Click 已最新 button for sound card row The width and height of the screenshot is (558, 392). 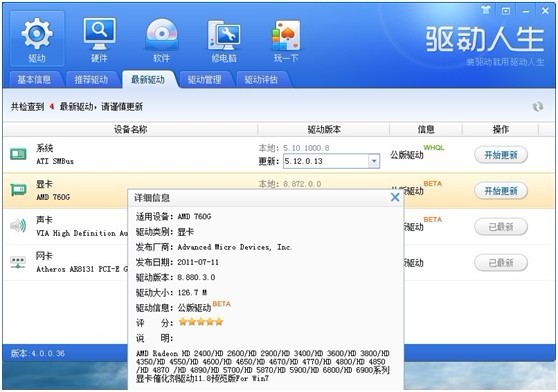click(501, 227)
